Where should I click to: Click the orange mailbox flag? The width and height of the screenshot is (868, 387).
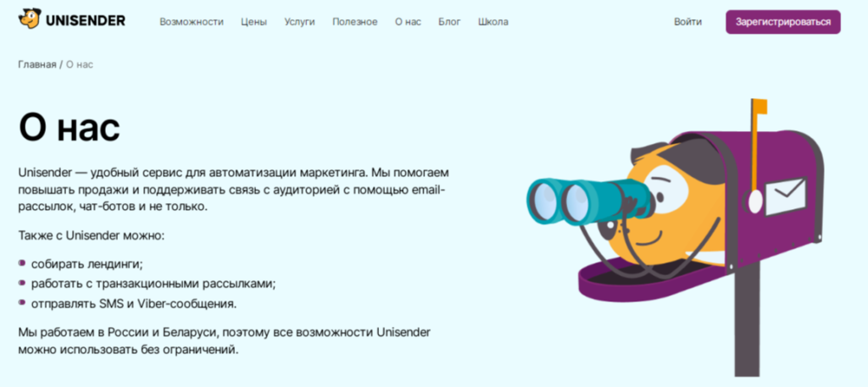coord(758,107)
